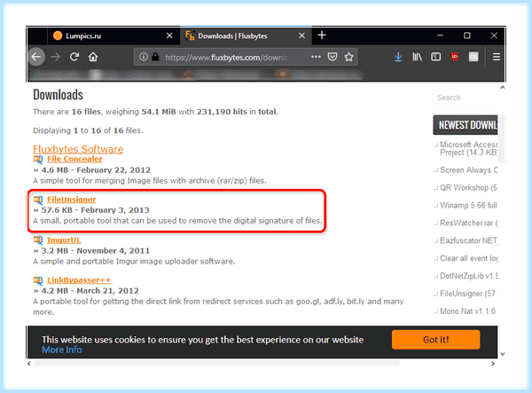Open page actions three-dots menu

[316, 57]
